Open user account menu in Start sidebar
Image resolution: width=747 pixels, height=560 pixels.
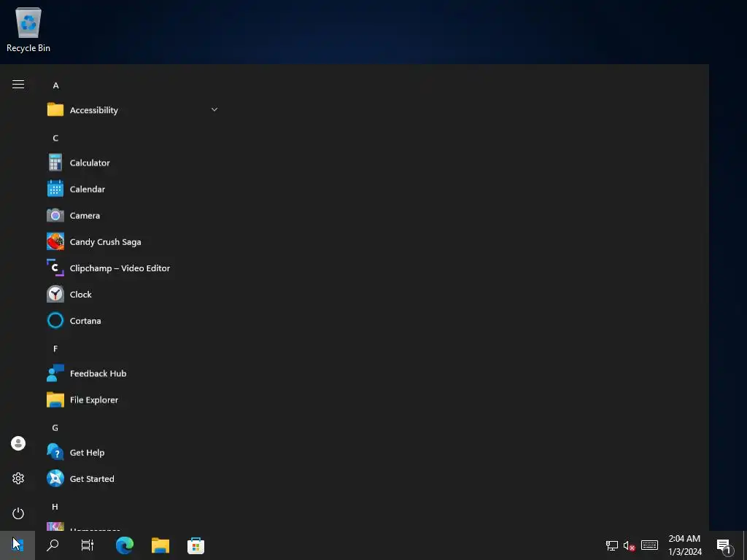click(x=18, y=443)
